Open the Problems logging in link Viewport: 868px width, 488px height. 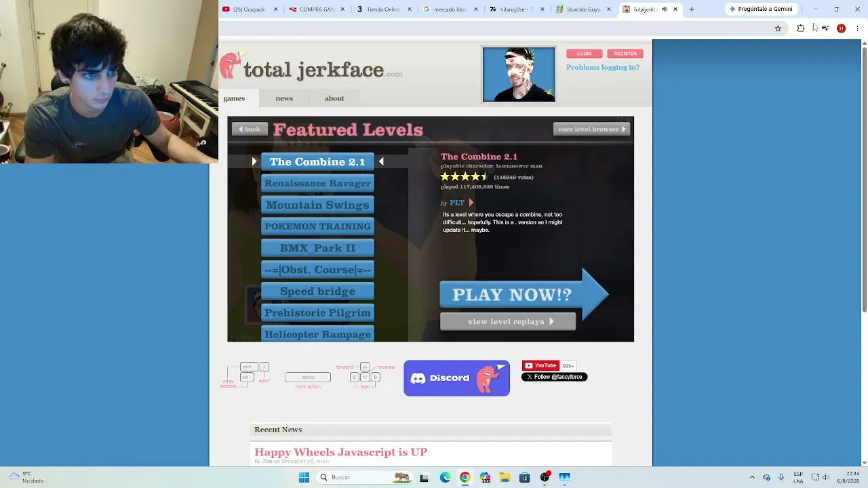tap(603, 67)
